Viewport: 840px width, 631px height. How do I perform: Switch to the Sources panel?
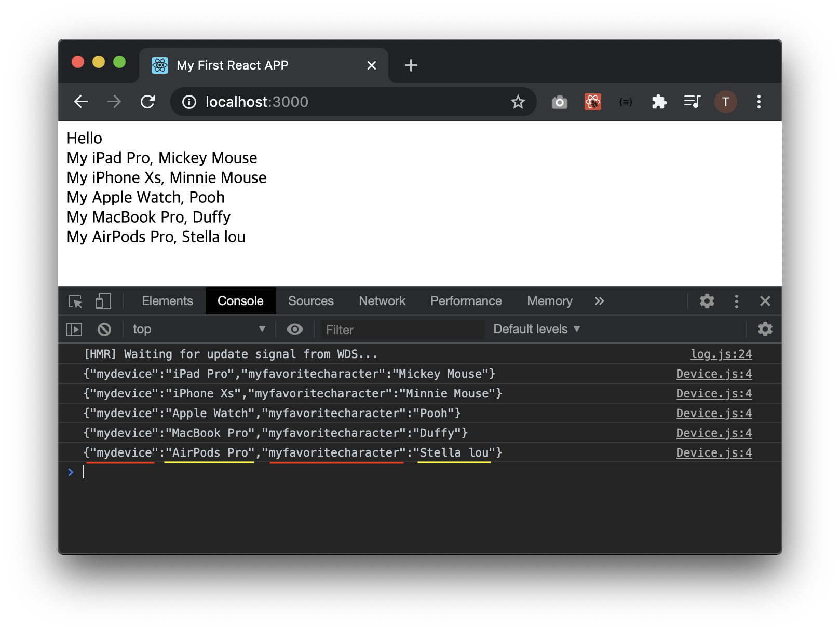tap(310, 301)
